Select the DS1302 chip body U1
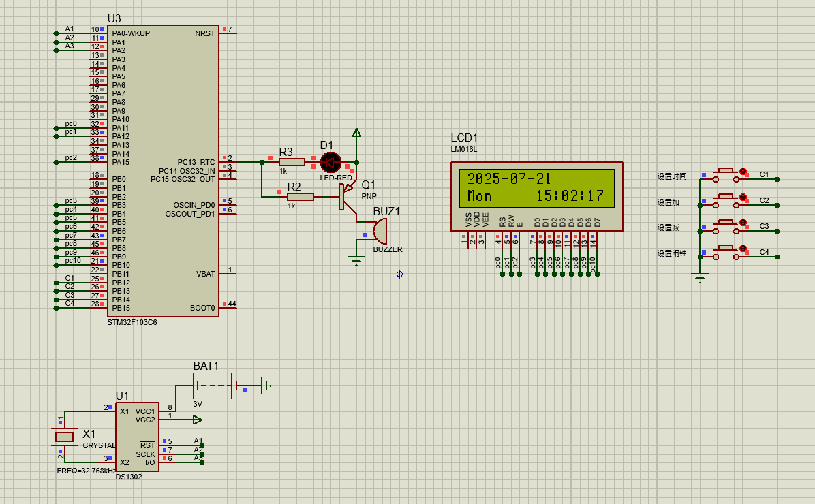This screenshot has width=815, height=504. click(x=137, y=437)
